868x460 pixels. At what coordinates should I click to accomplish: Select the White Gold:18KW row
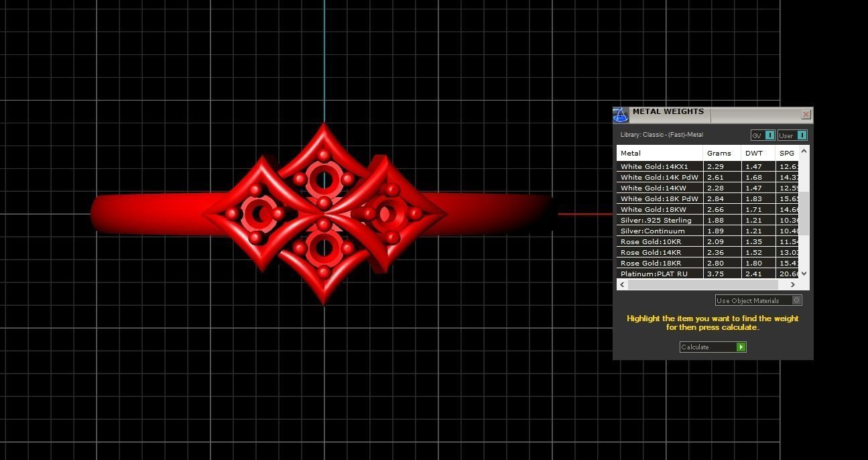[x=708, y=209]
